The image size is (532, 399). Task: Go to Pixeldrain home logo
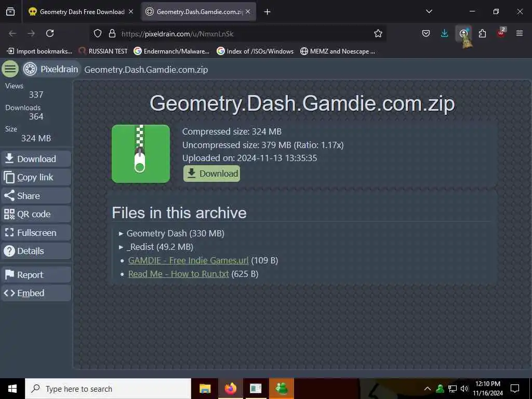coord(51,69)
